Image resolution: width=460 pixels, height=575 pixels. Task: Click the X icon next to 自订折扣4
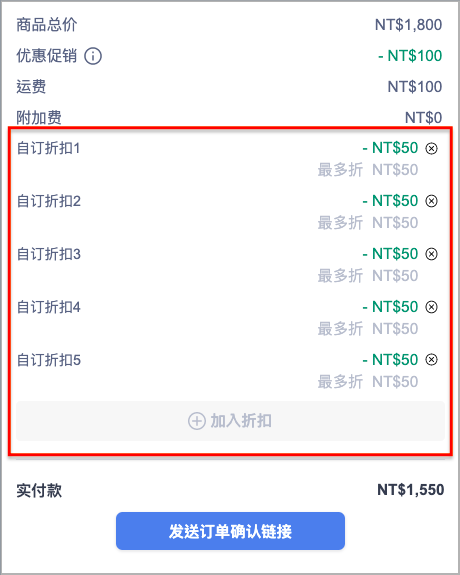coord(431,307)
